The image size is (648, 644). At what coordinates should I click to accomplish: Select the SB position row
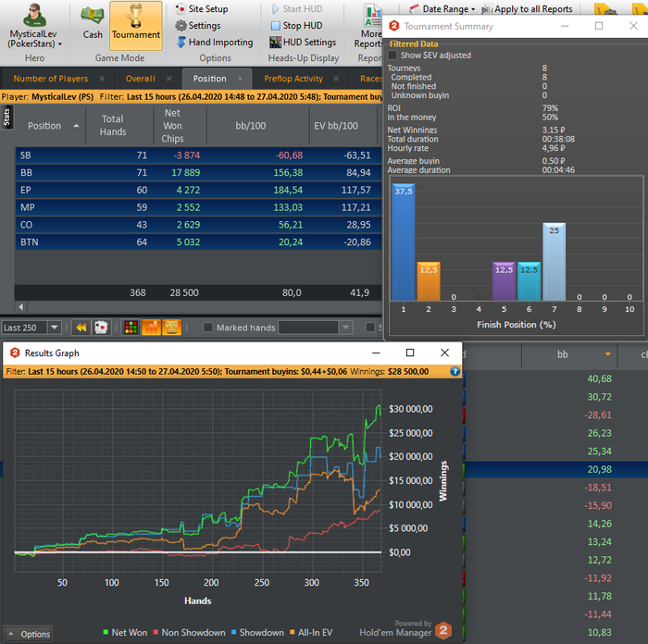pyautogui.click(x=198, y=155)
